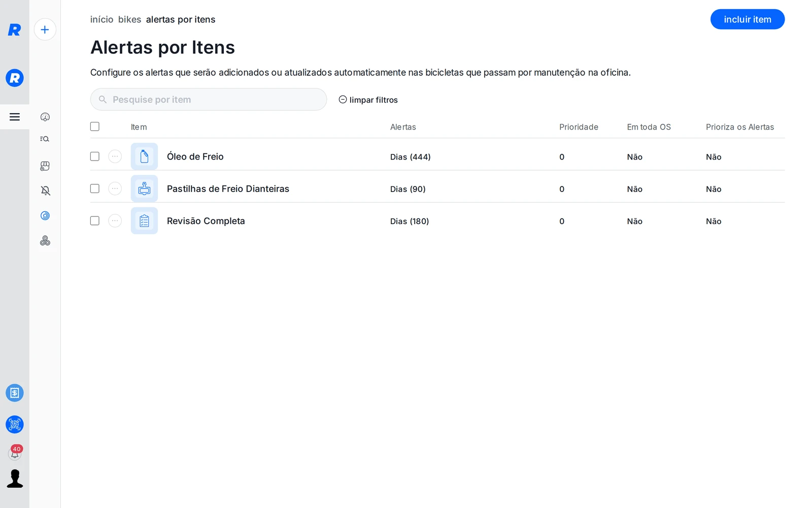Open the Revisão Completa item name
The width and height of the screenshot is (812, 508).
[x=206, y=221]
